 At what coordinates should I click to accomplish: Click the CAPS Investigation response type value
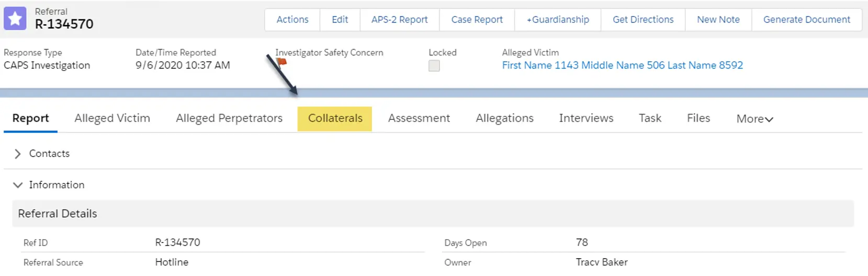tap(47, 65)
